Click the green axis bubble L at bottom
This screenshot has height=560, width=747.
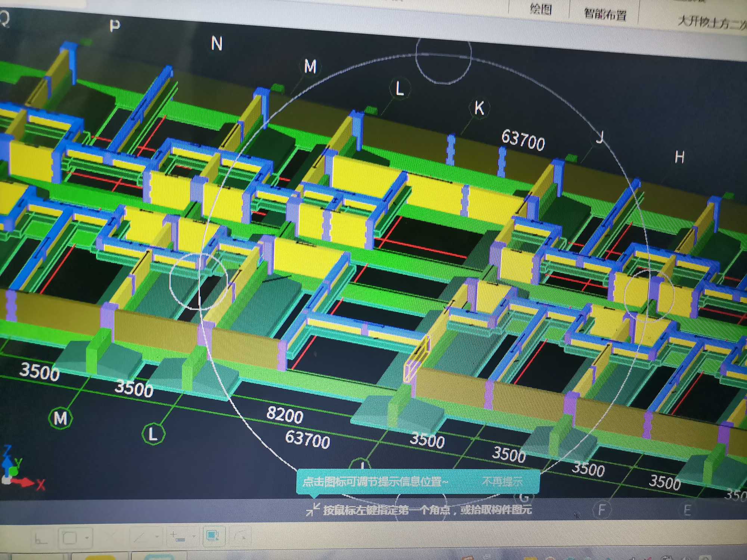click(153, 434)
